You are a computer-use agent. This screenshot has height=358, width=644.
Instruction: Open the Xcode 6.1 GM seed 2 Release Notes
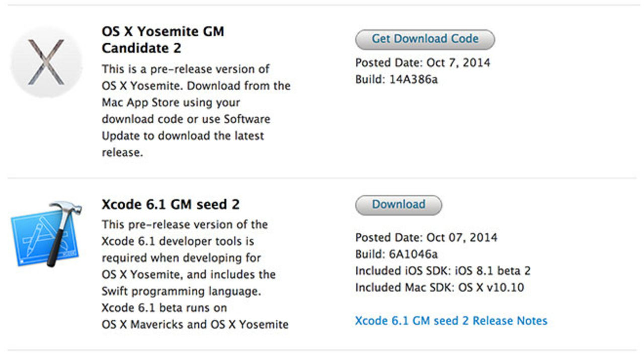click(x=451, y=320)
